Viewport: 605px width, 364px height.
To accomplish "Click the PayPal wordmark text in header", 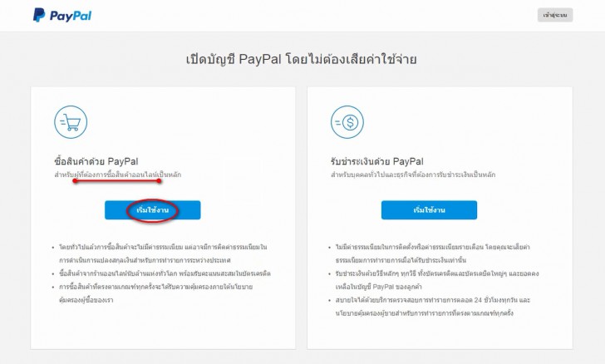I will [71, 16].
